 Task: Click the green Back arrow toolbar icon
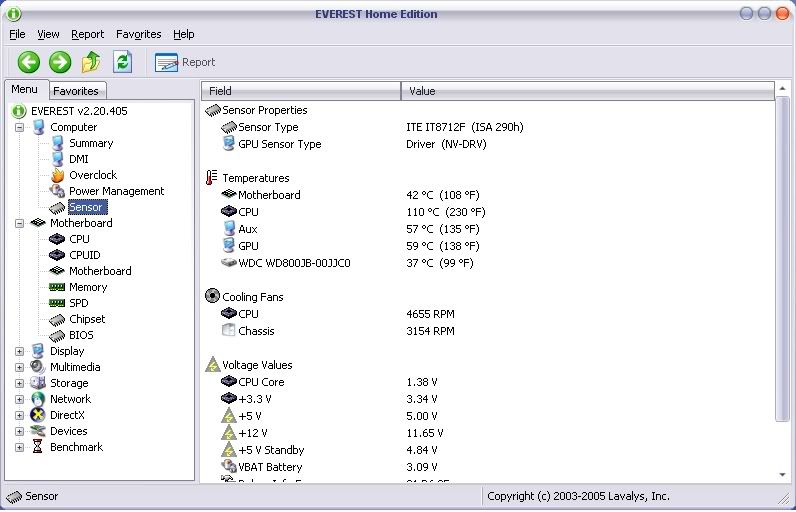click(x=29, y=62)
